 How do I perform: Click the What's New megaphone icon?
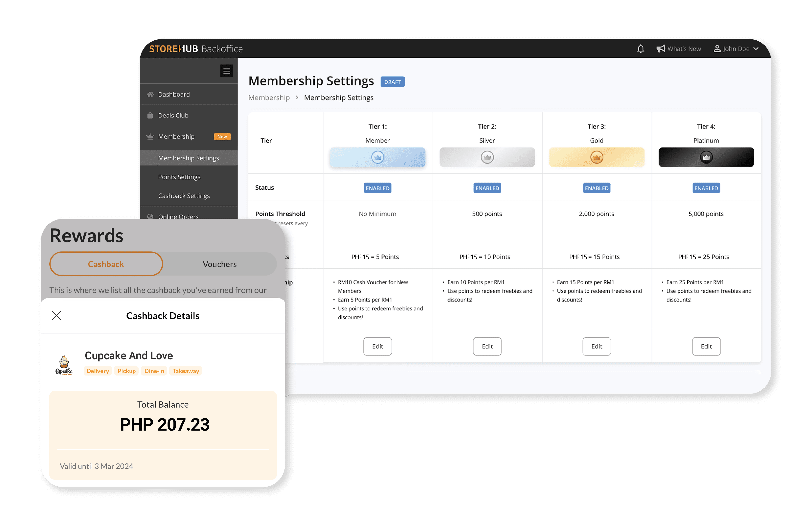[x=661, y=49]
